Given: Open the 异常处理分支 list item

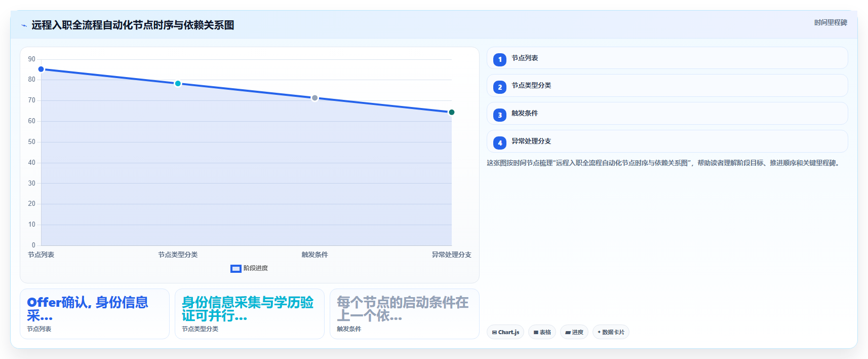Looking at the screenshot, I should [667, 141].
